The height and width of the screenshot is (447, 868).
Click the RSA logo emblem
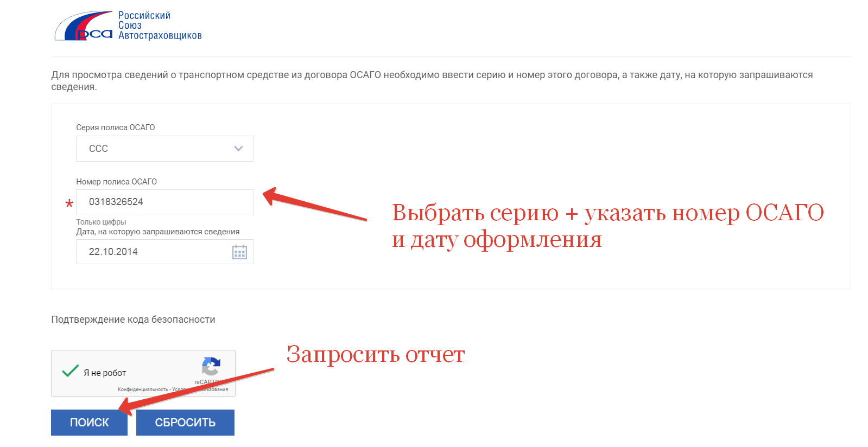click(x=84, y=26)
